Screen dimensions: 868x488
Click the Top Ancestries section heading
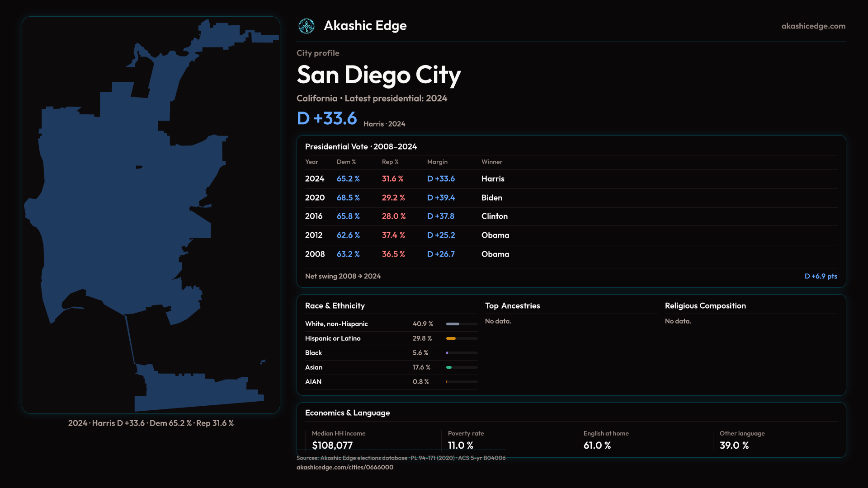[512, 306]
